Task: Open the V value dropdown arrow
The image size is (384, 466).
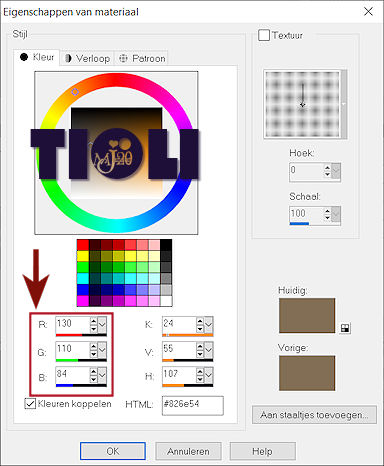Action: 208,350
